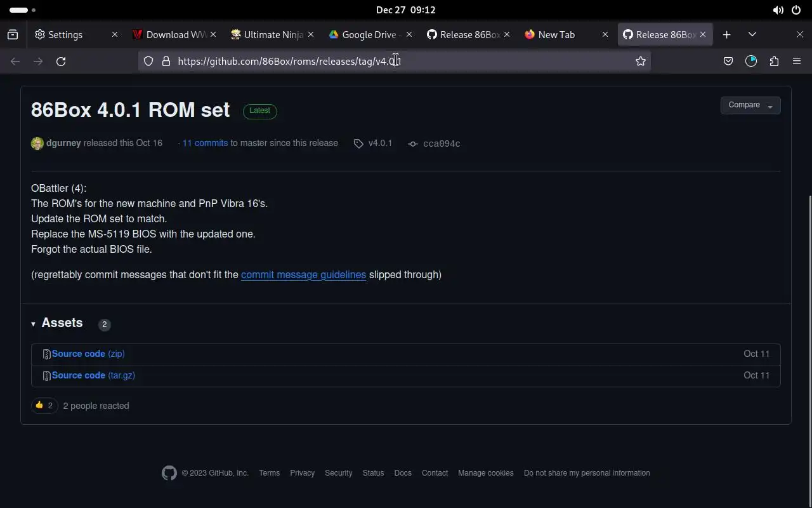This screenshot has width=812, height=508.
Task: React with the thumbs up button
Action: (x=44, y=405)
